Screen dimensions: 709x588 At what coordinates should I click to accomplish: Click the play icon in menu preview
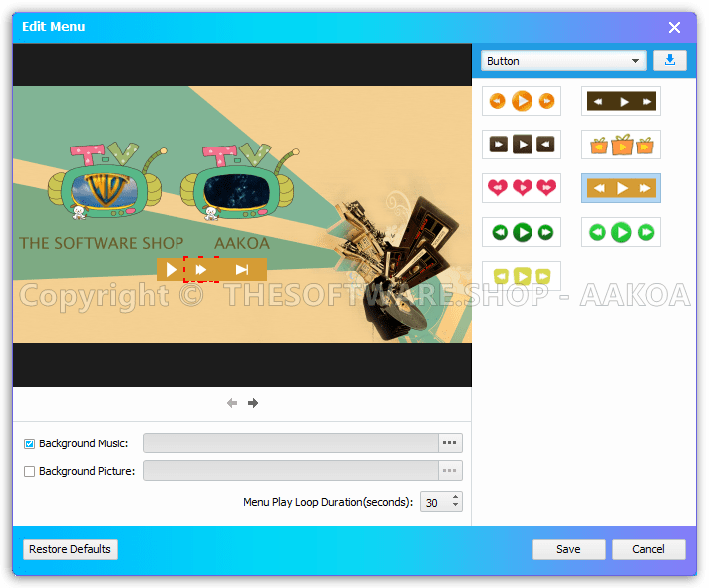172,269
